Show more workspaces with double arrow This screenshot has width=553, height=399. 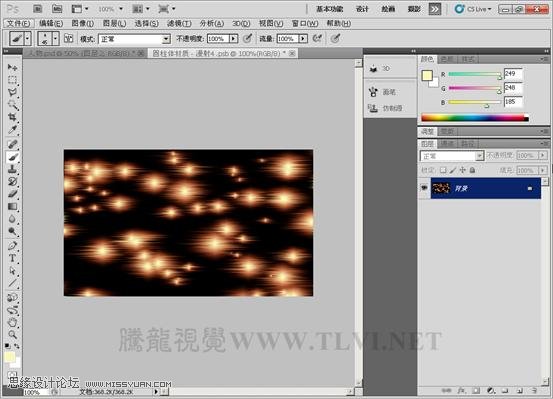coord(435,9)
